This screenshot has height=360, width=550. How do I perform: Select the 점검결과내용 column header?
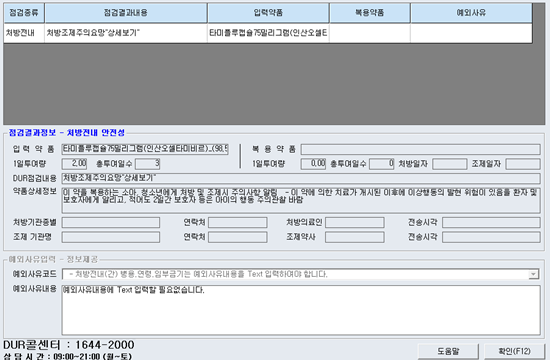click(x=126, y=13)
